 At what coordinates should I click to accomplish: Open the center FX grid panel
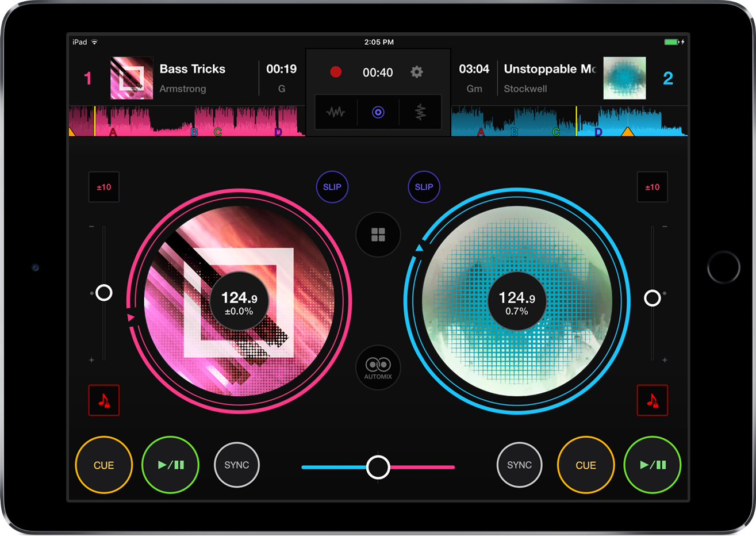378,235
